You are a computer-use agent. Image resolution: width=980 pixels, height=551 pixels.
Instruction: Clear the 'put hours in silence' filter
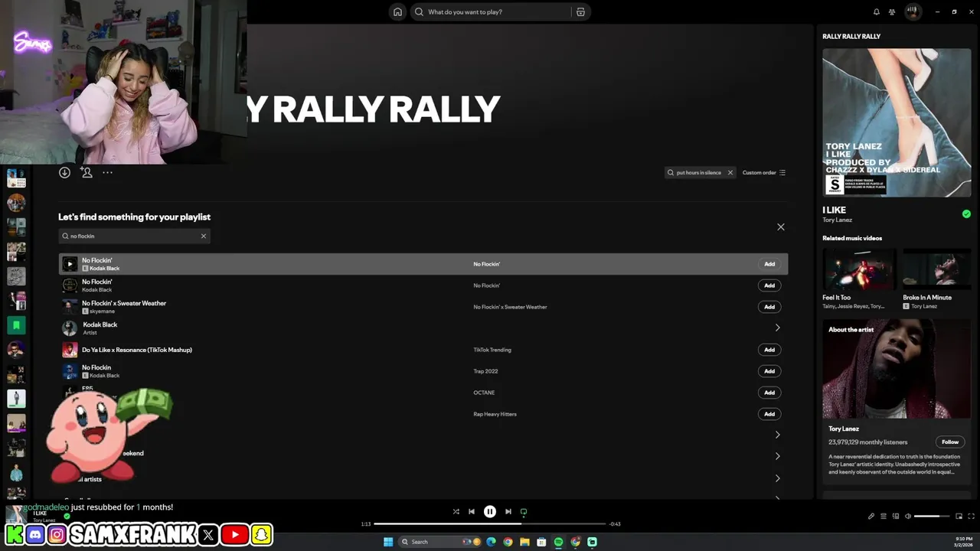pyautogui.click(x=730, y=173)
